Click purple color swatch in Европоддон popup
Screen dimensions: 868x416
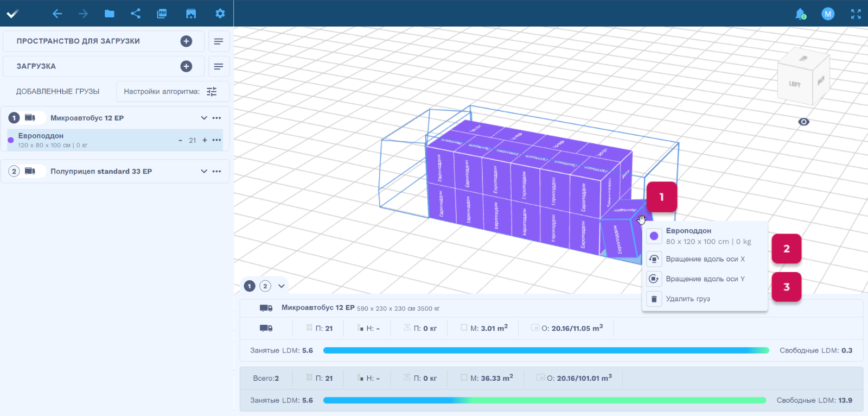pyautogui.click(x=654, y=236)
